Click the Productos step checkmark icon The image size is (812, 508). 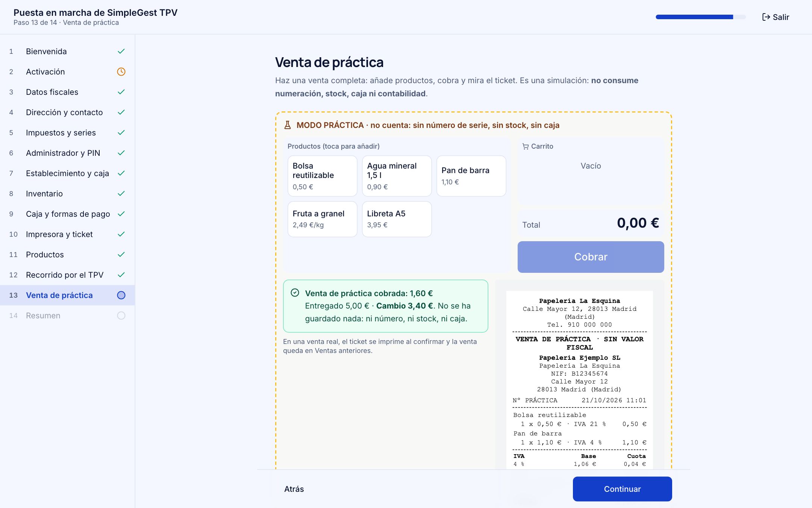tap(121, 254)
